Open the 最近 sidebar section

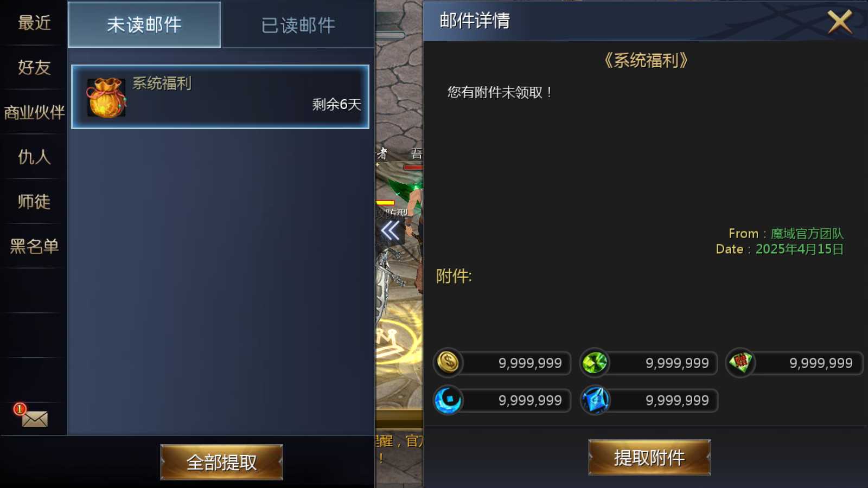34,23
